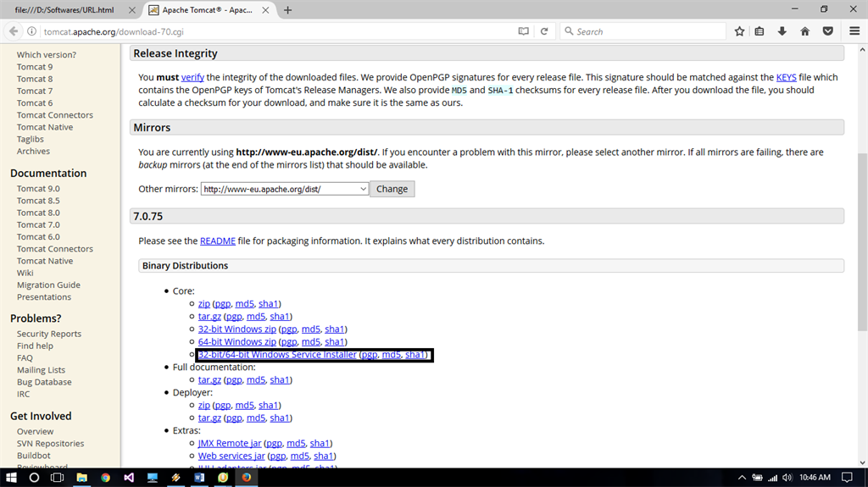Open the Action Center notification icon
Image resolution: width=868 pixels, height=487 pixels.
point(847,478)
